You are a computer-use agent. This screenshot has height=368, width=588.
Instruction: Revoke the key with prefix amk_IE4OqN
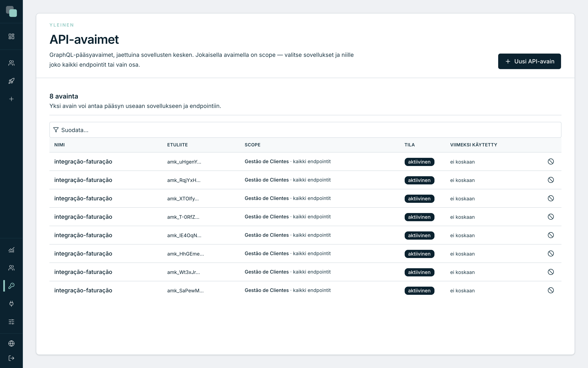tap(551, 235)
